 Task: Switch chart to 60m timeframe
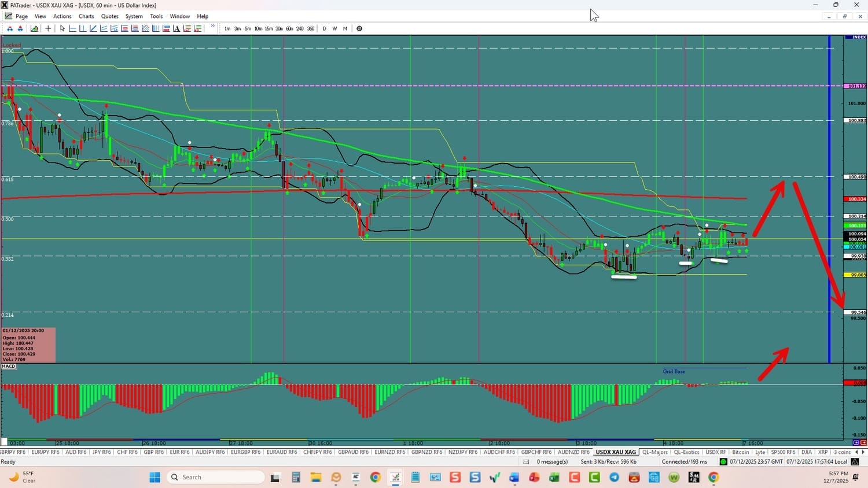tap(289, 28)
